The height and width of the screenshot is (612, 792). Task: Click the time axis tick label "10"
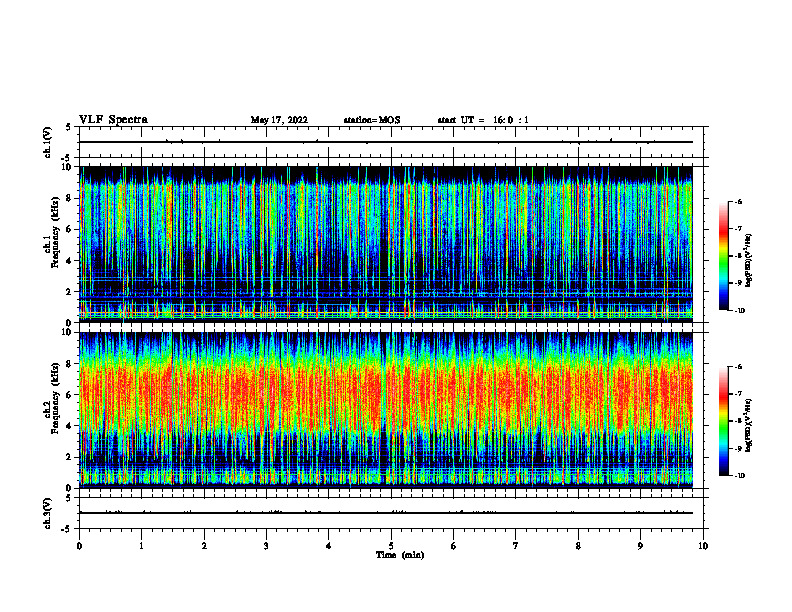pos(703,546)
